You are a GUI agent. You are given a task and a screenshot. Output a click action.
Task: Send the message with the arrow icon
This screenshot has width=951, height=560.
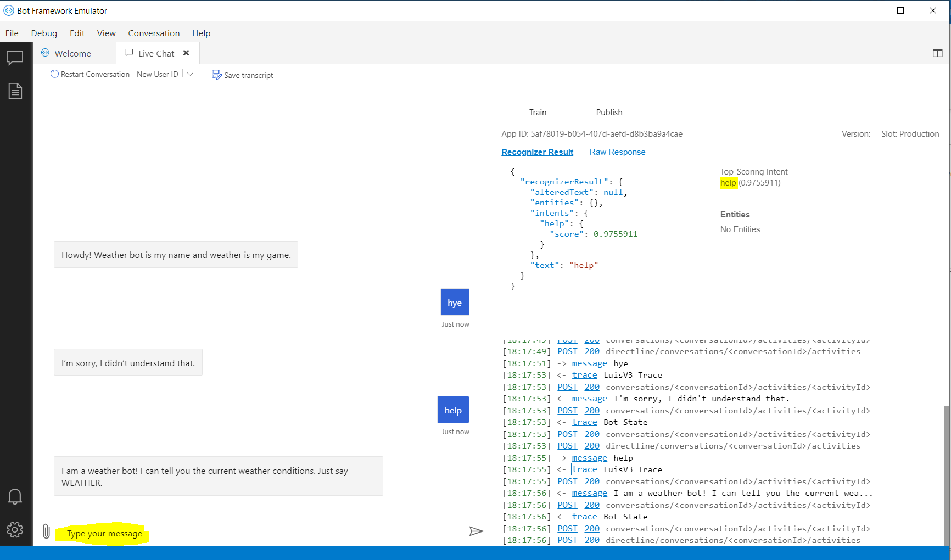(x=477, y=531)
